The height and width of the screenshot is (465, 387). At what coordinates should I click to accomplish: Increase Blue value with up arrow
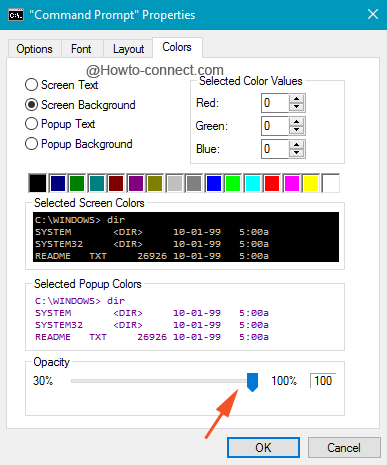tap(296, 145)
